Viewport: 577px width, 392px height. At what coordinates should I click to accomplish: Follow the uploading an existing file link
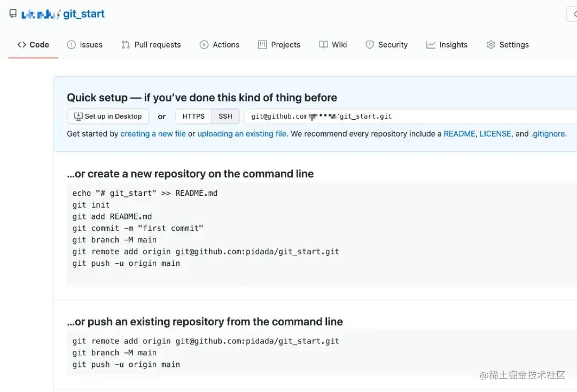[x=242, y=134]
